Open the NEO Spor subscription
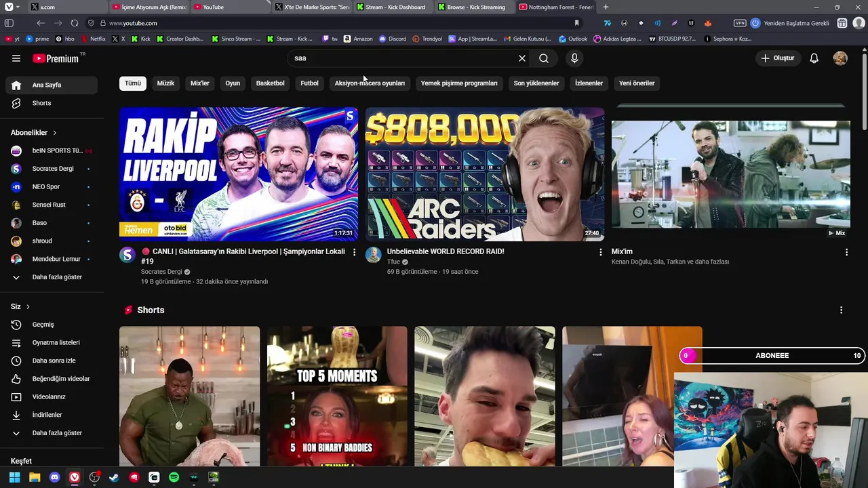868x488 pixels. pyautogui.click(x=52, y=186)
